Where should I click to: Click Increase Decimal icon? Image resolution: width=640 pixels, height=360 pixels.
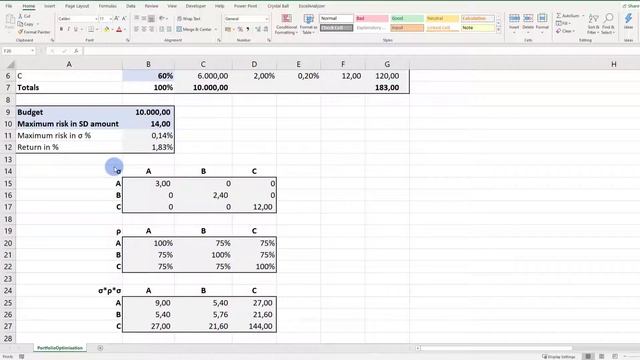(x=258, y=29)
